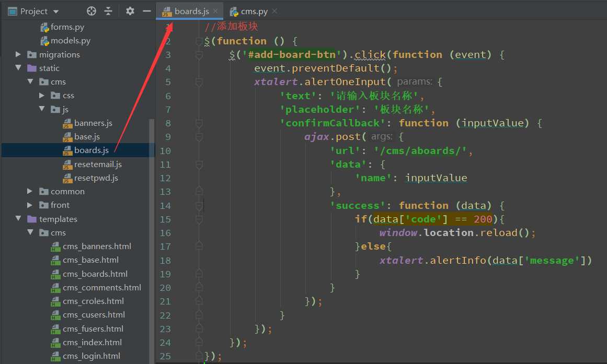607x364 pixels.
Task: Fold the if statement at line 15
Action: (x=199, y=219)
